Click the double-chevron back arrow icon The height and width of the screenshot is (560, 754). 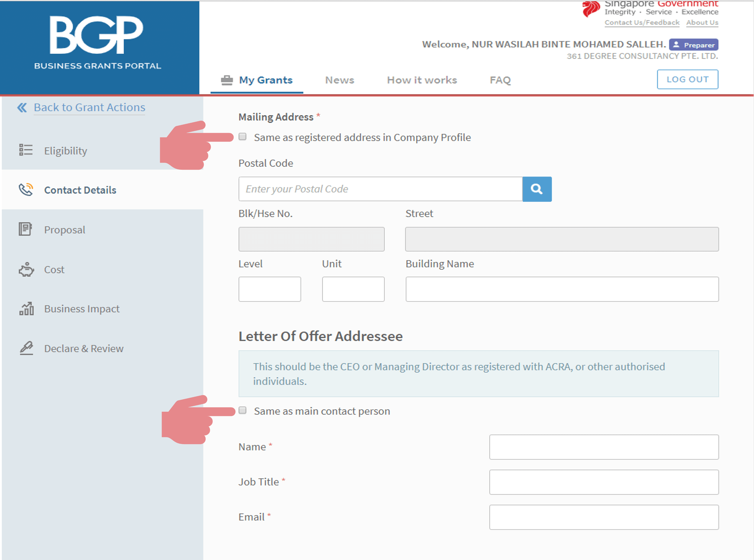tap(22, 107)
